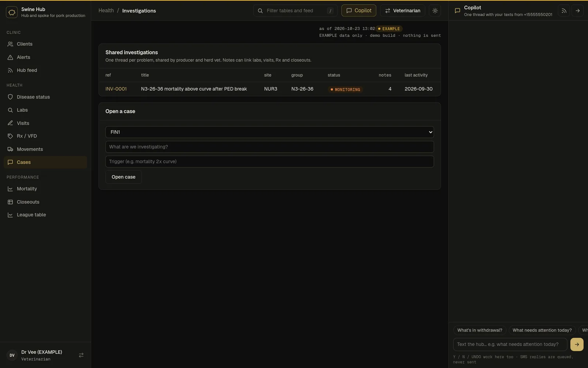Click the feed icon in Copilot header

564,11
